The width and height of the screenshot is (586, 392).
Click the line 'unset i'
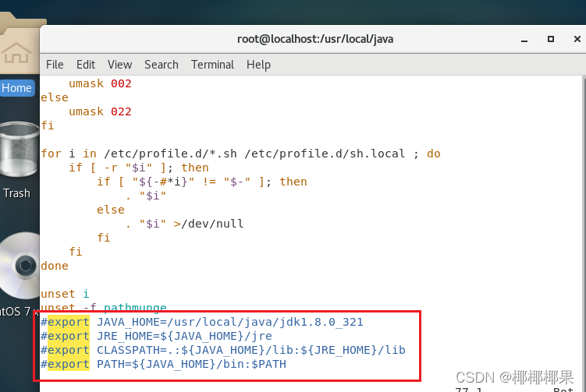(x=65, y=294)
